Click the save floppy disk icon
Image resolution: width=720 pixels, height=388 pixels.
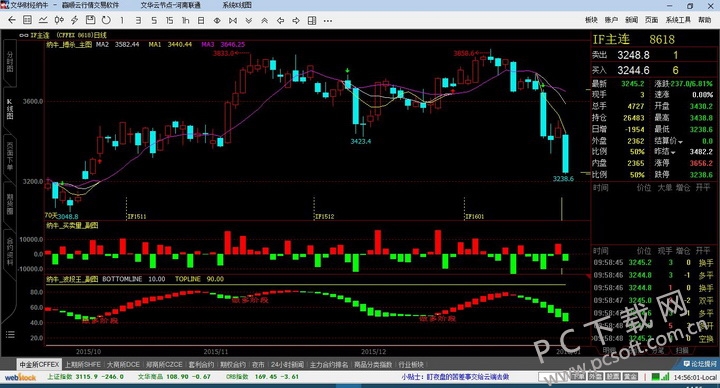pos(90,20)
